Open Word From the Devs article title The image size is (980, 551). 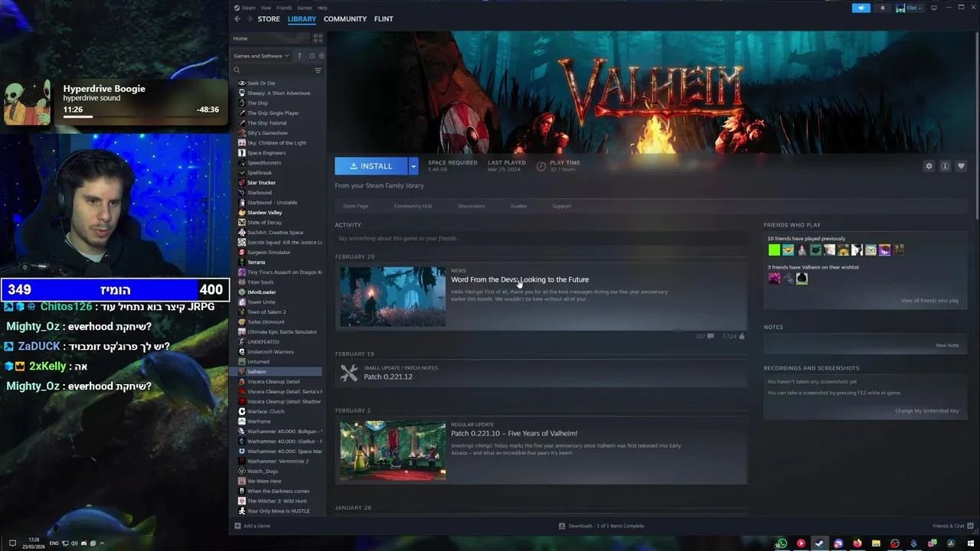(x=520, y=279)
